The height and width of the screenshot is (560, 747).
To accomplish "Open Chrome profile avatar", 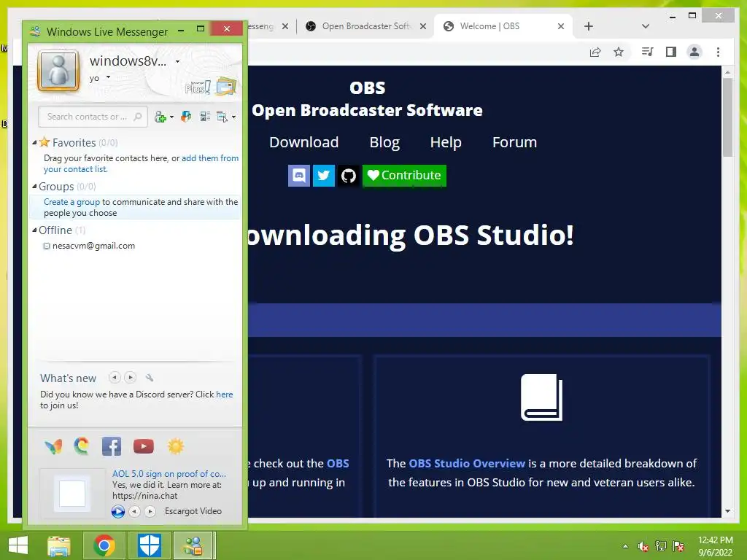I will pos(694,52).
